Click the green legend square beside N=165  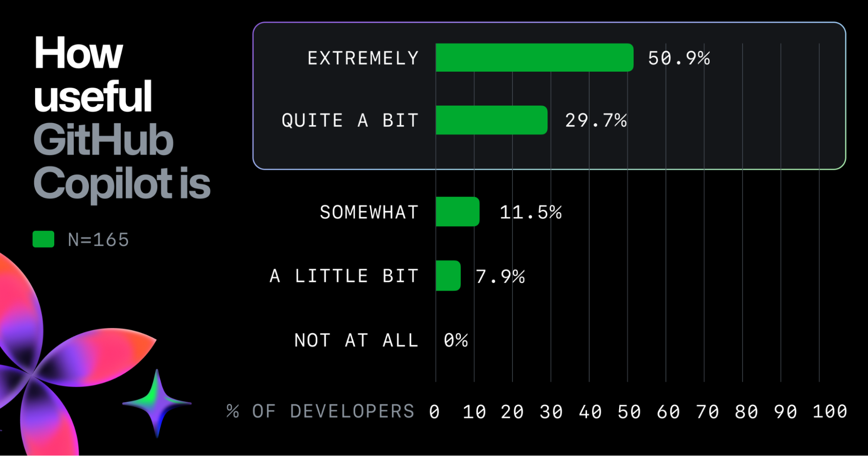(43, 239)
